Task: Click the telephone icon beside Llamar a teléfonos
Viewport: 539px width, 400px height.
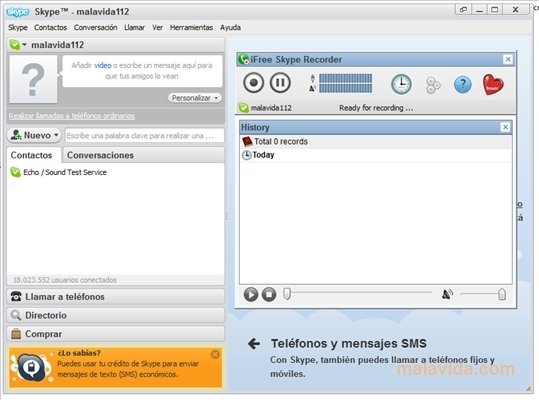Action: pos(16,297)
